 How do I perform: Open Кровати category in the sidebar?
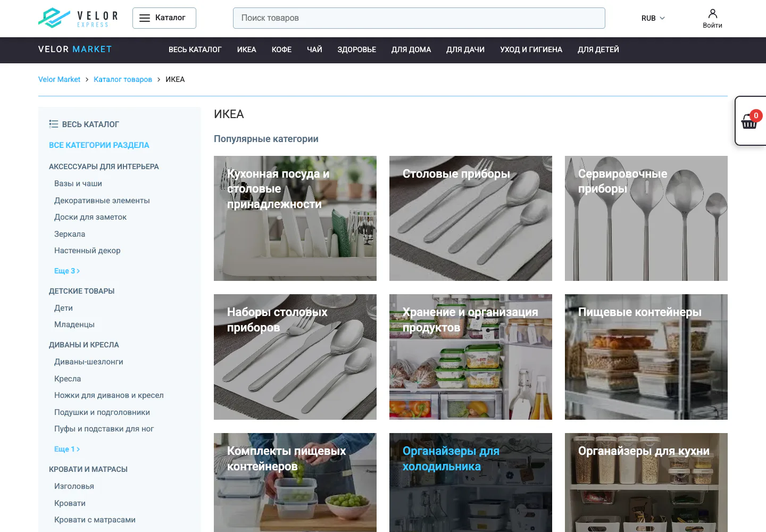70,503
